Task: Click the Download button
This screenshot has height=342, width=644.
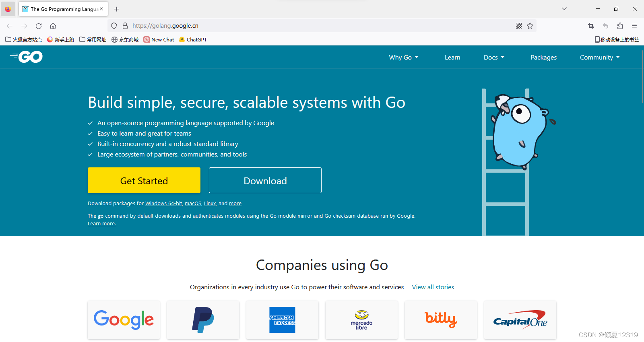Action: (x=265, y=180)
